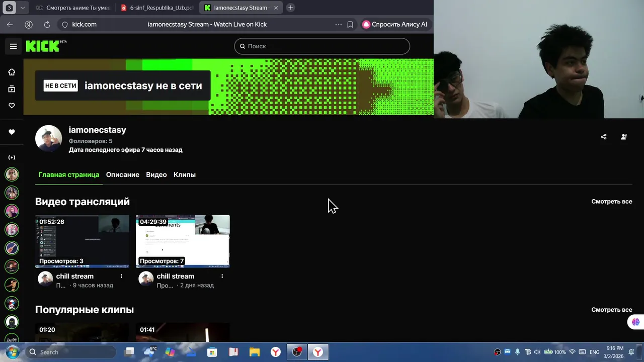Click the iamonecstasy channel name
Screen dimensions: 644x362
pos(98,130)
